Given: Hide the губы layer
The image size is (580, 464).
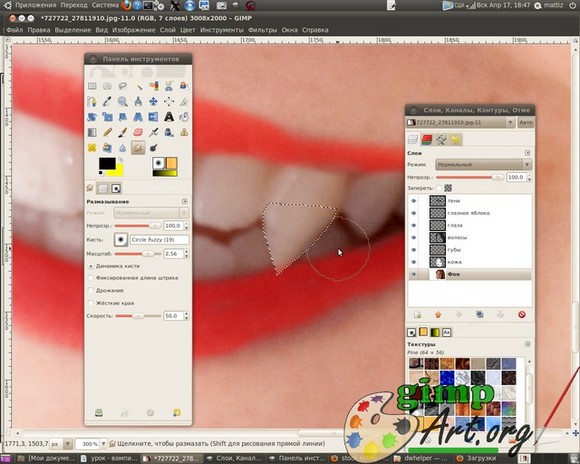Looking at the screenshot, I should click(414, 250).
